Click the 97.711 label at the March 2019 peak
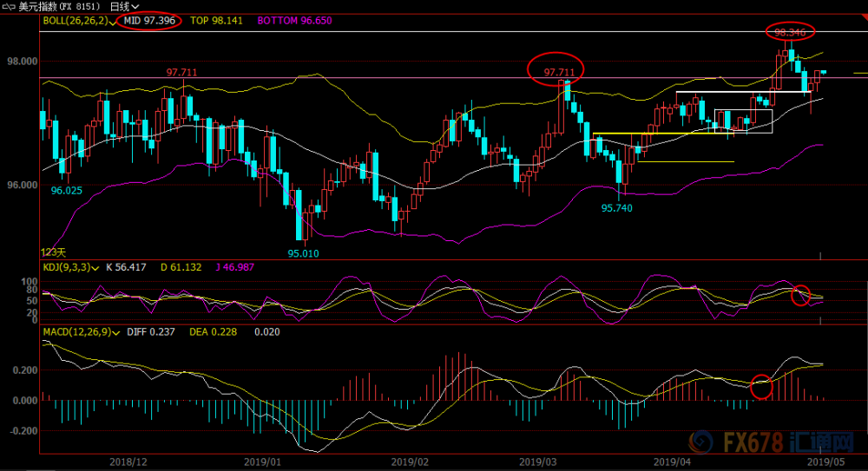The height and width of the screenshot is (471, 868). [x=559, y=72]
